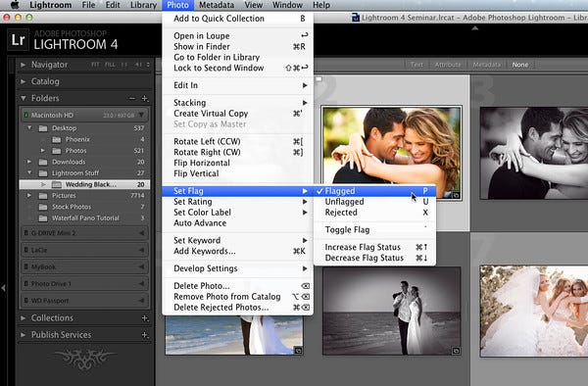588x386 pixels.
Task: Open the Metadata menu in the menu bar
Action: [x=217, y=5]
